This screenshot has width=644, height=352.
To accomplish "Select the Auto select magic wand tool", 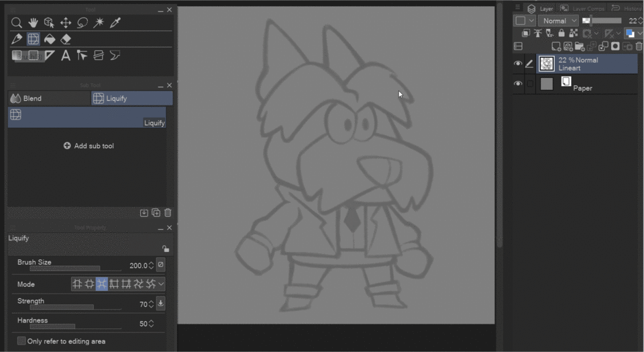I will pos(99,23).
